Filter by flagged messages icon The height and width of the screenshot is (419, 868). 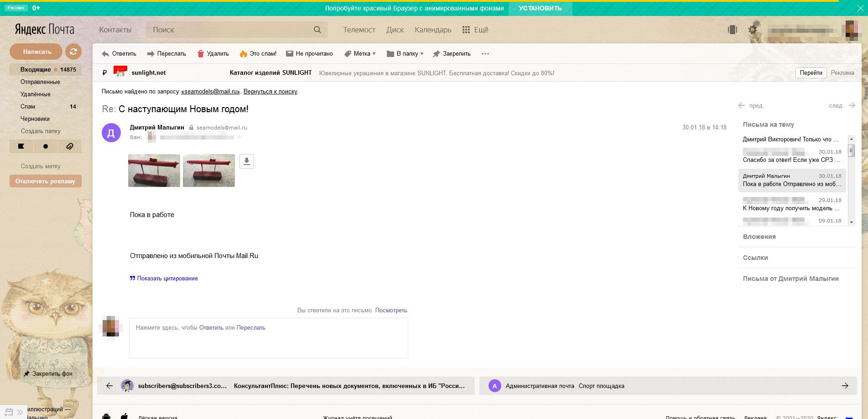click(x=21, y=146)
